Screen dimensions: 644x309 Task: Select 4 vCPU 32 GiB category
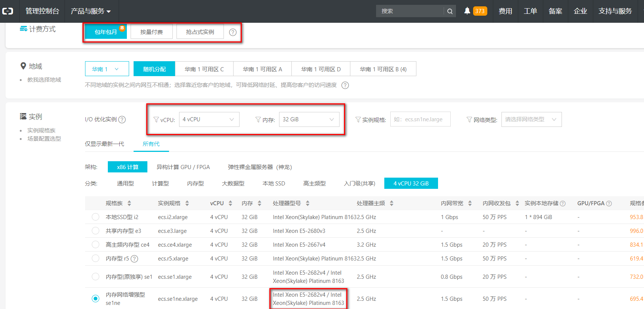[411, 184]
